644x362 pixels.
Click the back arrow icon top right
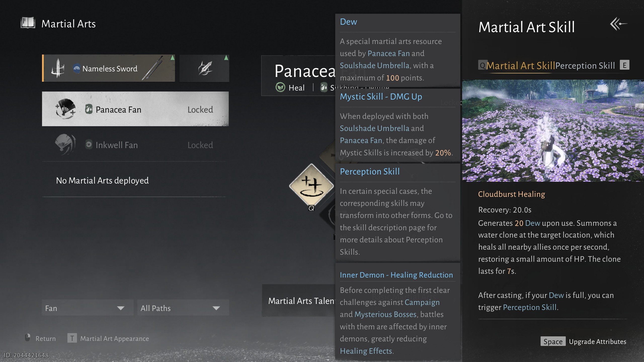click(618, 24)
